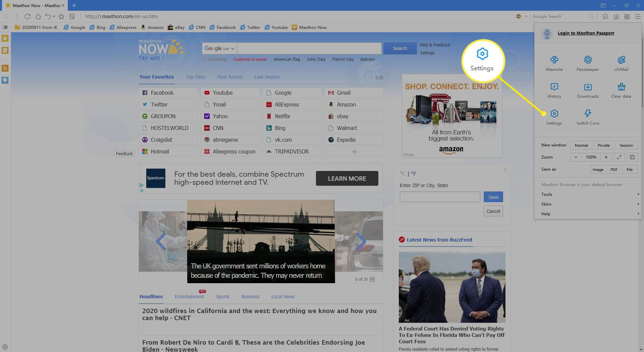644x352 pixels.
Task: Switch to Most Recent tab
Action: [230, 77]
